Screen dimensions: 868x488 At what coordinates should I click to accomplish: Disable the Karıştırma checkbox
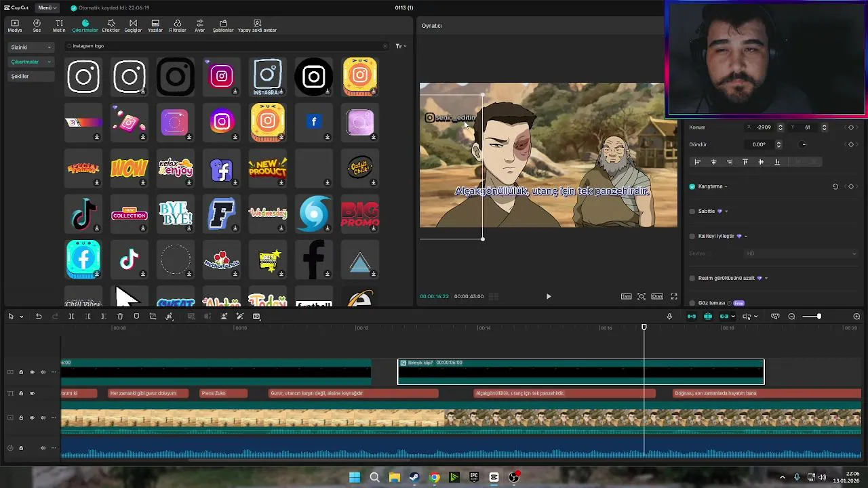click(692, 186)
